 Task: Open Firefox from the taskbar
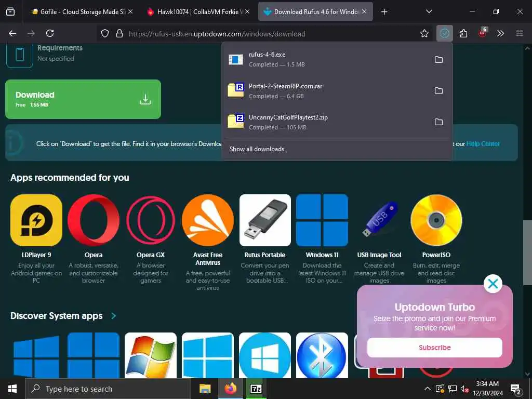(230, 389)
